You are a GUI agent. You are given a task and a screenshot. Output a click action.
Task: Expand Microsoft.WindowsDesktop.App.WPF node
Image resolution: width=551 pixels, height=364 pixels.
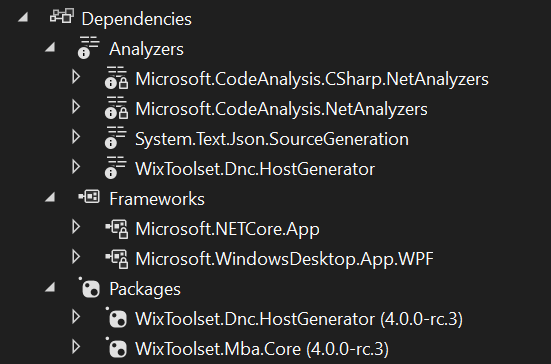76,257
